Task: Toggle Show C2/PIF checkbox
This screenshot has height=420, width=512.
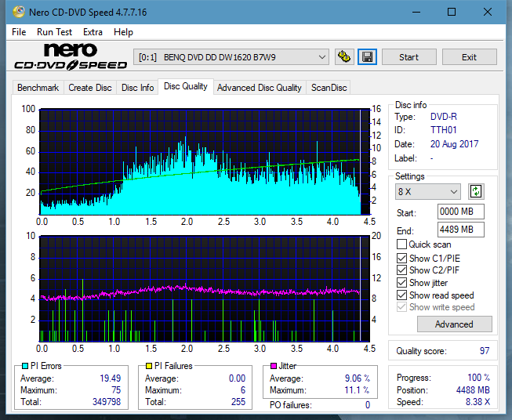Action: point(401,270)
